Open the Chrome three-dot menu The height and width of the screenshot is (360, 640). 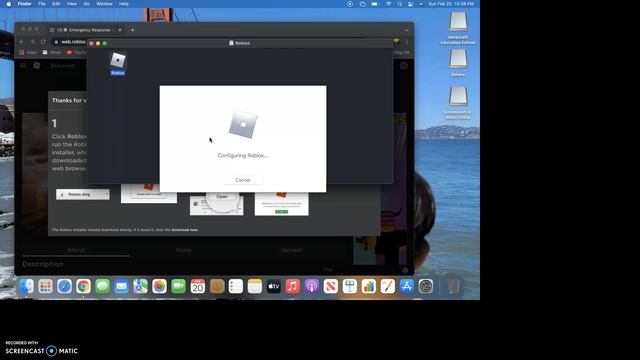407,42
